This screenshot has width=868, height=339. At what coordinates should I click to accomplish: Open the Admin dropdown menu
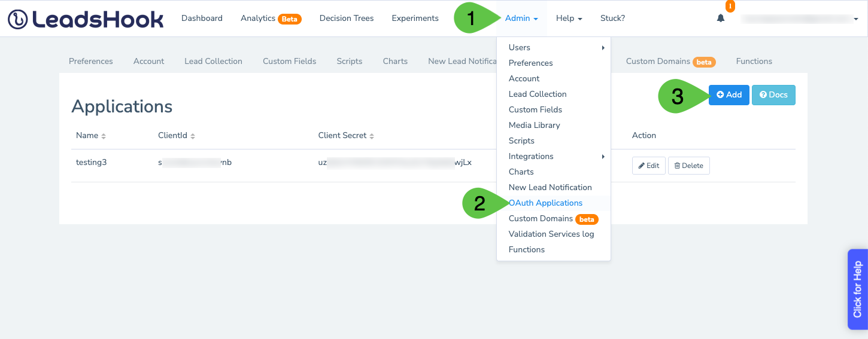pos(521,19)
